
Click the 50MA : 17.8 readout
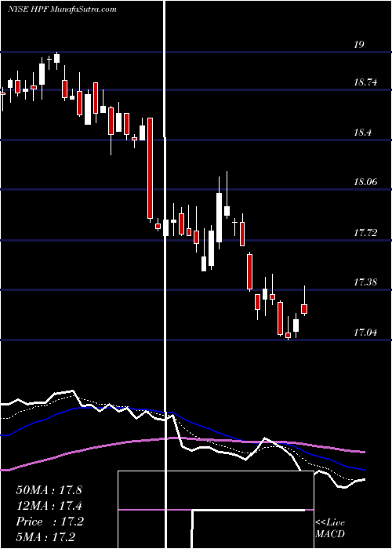point(49,490)
